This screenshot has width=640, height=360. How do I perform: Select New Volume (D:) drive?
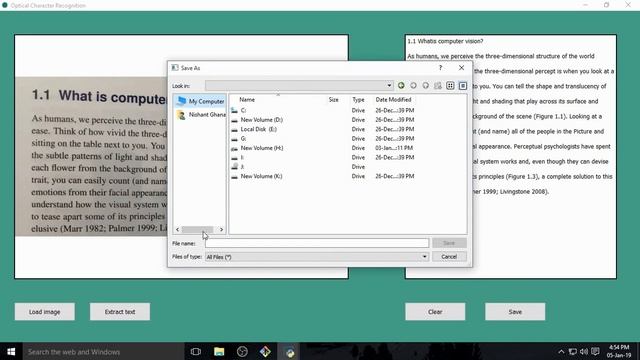(x=322, y=120)
